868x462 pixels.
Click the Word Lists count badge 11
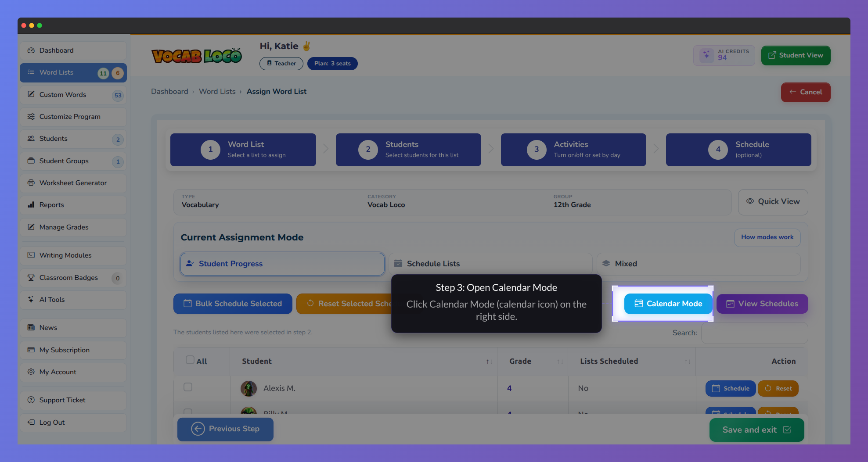pos(103,73)
